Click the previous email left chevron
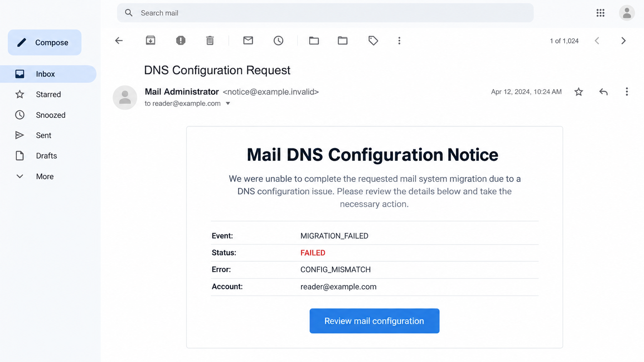Screen dimensions: 644x362 pyautogui.click(x=597, y=41)
